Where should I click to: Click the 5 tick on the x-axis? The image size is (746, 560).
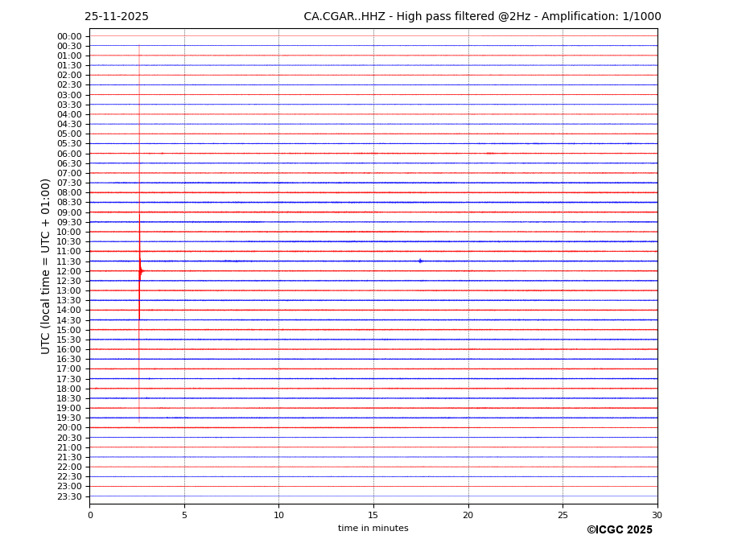[x=184, y=515]
